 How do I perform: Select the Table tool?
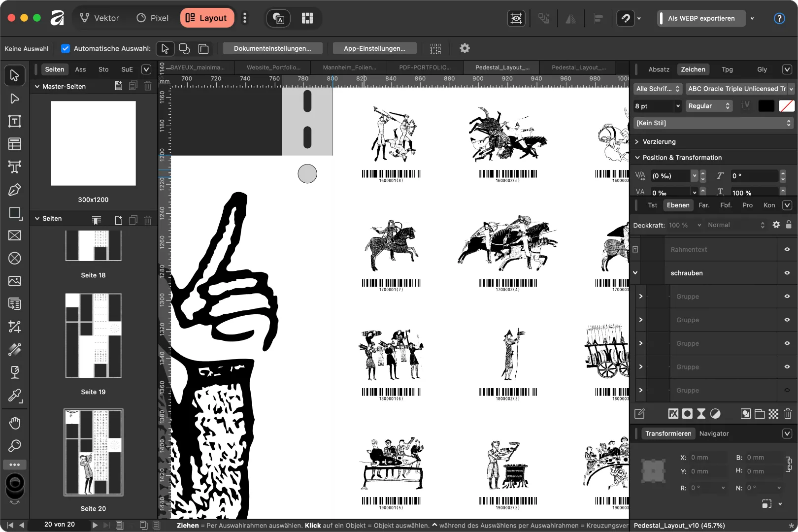pos(14,144)
